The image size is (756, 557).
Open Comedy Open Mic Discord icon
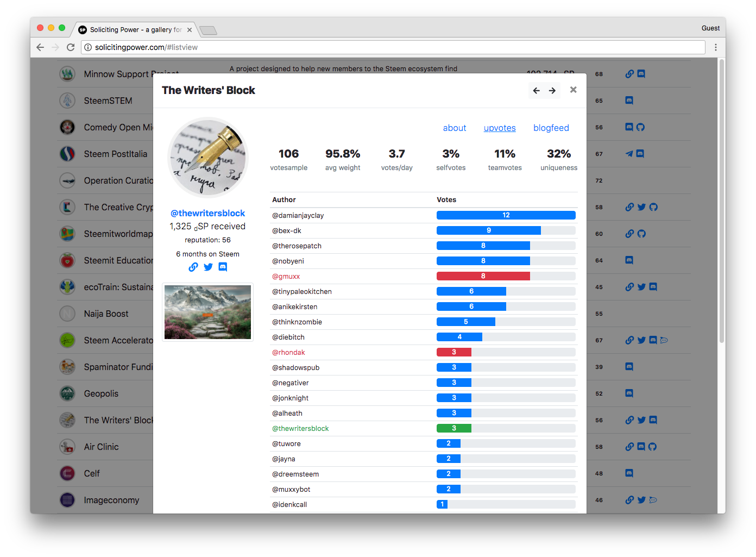[629, 127]
